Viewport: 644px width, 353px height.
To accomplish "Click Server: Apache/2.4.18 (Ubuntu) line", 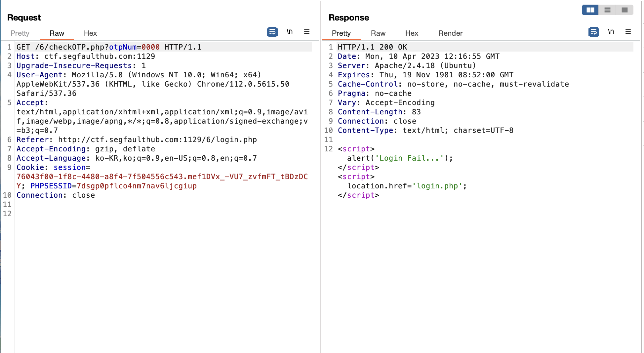I will [x=407, y=65].
